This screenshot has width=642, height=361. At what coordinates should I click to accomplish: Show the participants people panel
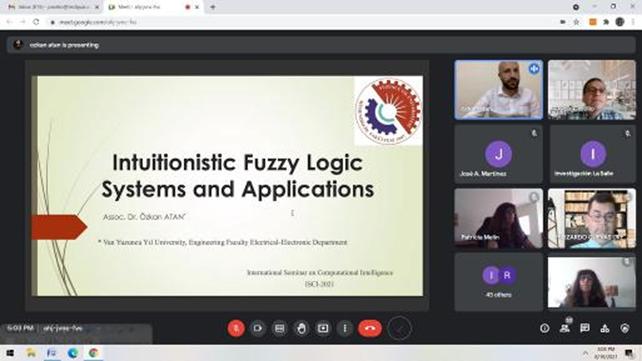point(565,328)
